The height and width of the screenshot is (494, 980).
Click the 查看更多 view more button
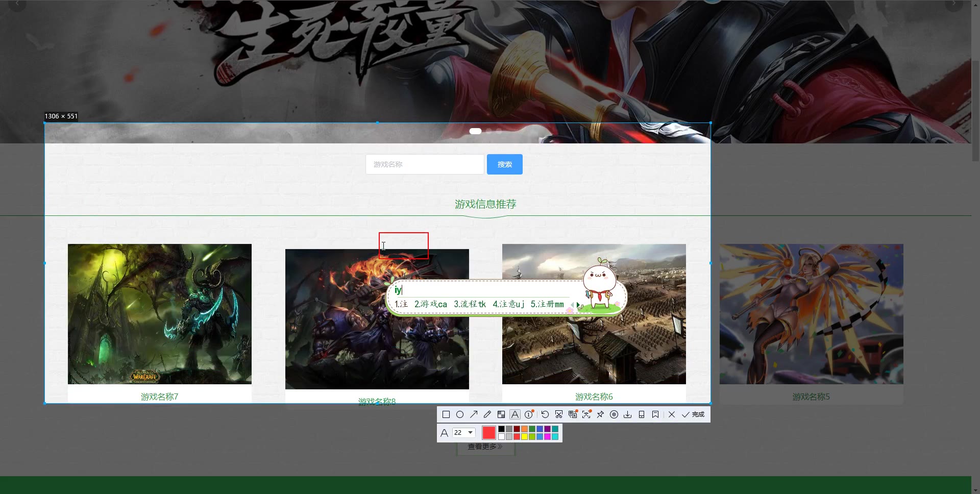tap(485, 447)
